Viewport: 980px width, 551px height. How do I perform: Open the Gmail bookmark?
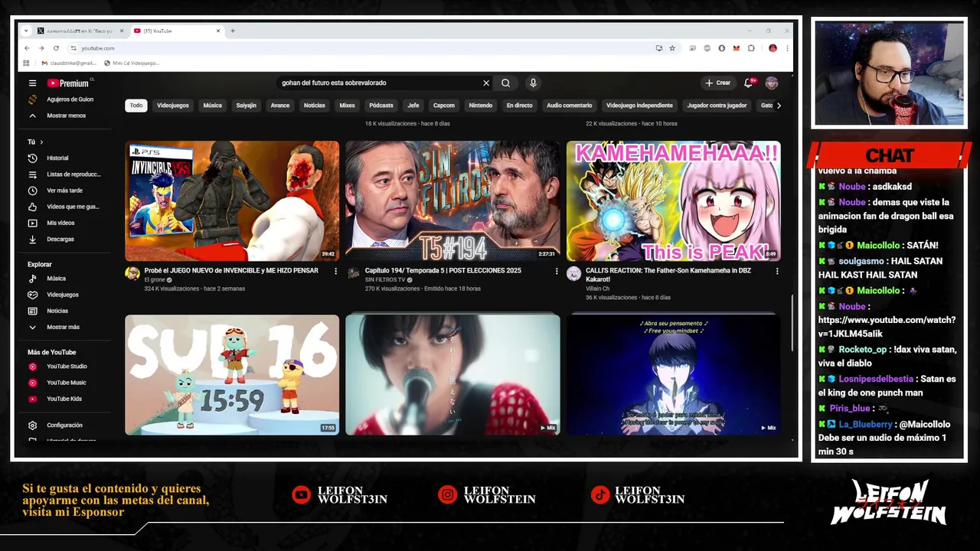tap(69, 63)
